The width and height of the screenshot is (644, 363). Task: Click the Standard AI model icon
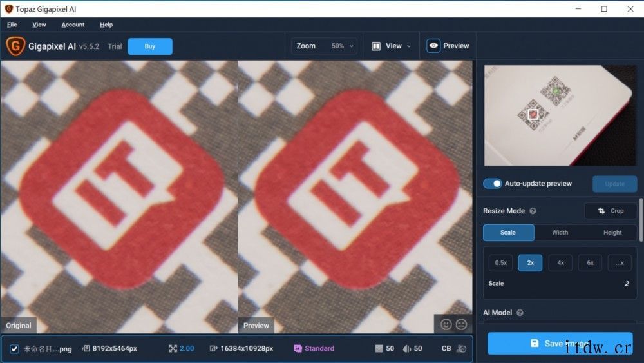[x=298, y=349]
